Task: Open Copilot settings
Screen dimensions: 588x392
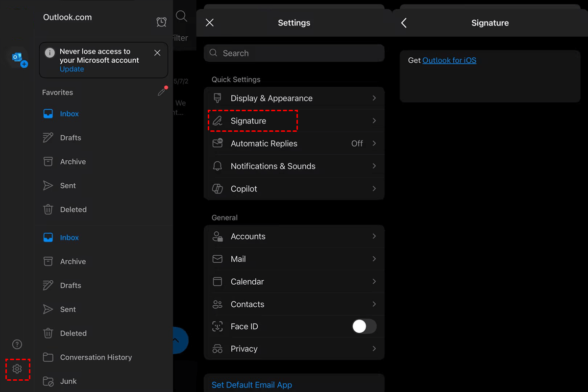Action: point(294,189)
